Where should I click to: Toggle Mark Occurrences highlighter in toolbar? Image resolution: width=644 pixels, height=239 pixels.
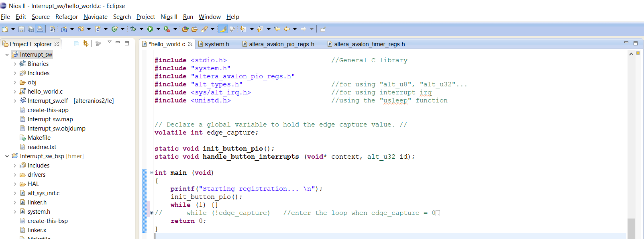pyautogui.click(x=223, y=29)
